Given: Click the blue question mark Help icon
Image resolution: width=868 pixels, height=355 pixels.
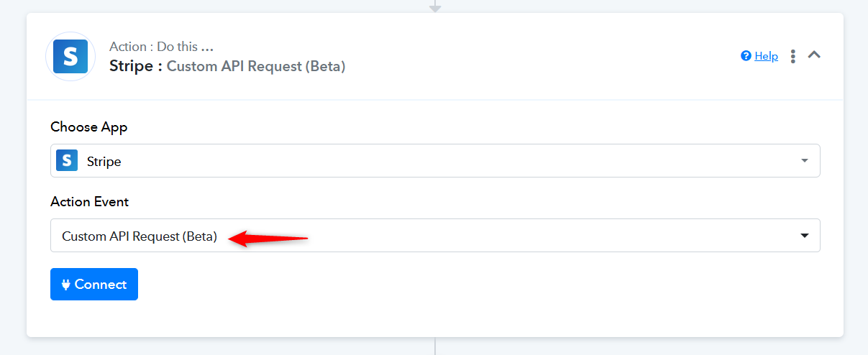Looking at the screenshot, I should (x=746, y=56).
